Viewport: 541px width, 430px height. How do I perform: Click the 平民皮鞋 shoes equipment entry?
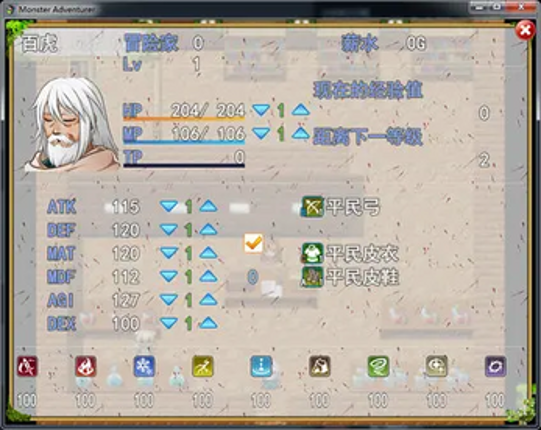tap(350, 277)
